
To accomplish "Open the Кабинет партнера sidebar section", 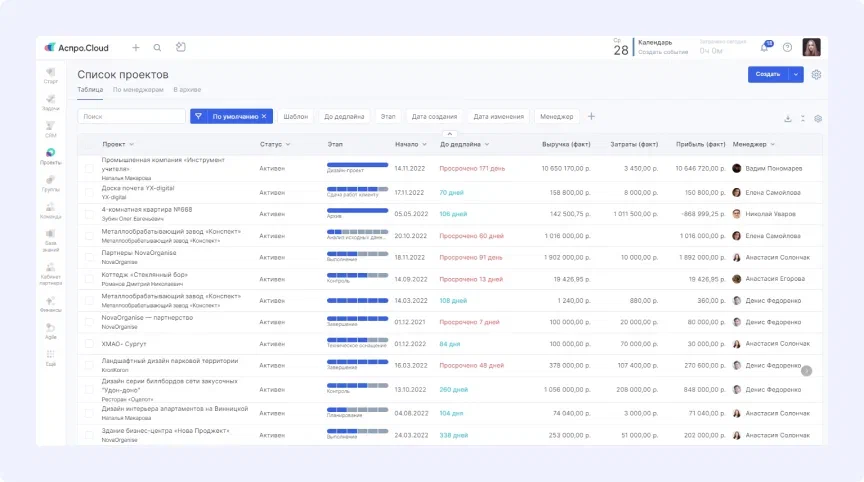I will click(x=51, y=274).
